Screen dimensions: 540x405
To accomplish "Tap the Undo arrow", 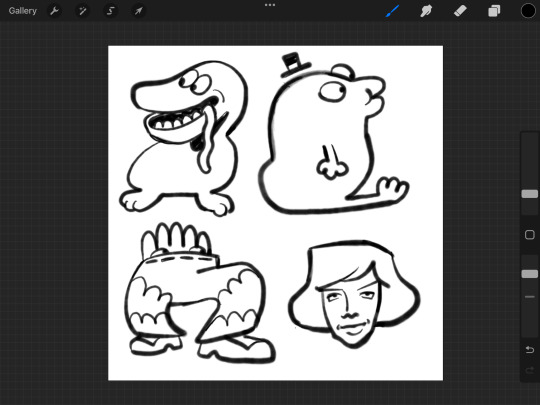I will click(x=530, y=350).
